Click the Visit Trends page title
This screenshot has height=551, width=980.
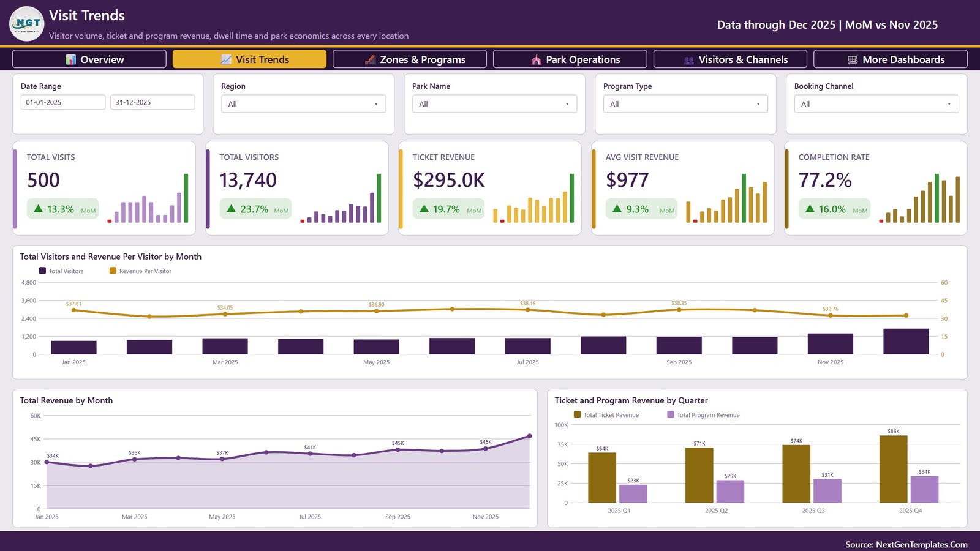[x=87, y=15]
